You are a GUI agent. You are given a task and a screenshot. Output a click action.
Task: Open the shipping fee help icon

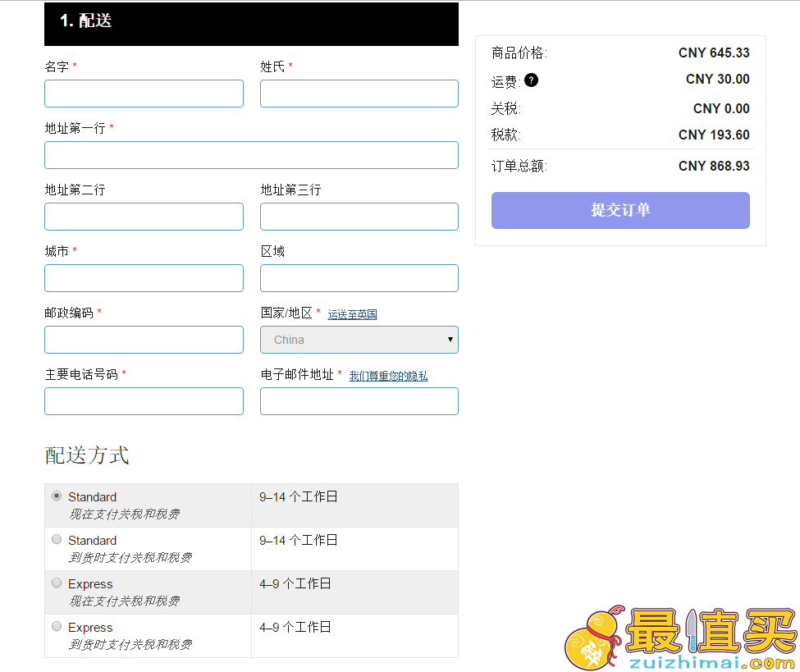[531, 80]
